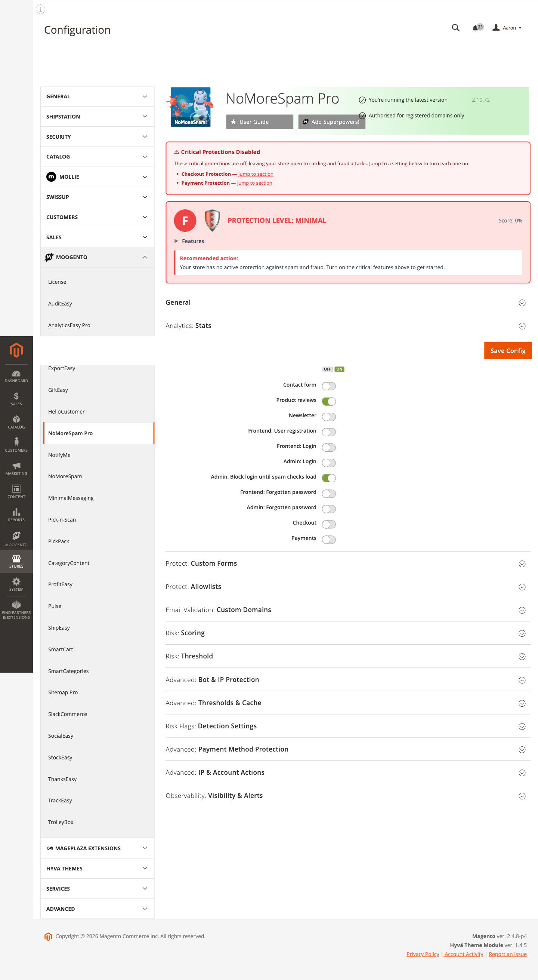538x980 pixels.
Task: Open Reports in the admin sidebar
Action: point(16,515)
